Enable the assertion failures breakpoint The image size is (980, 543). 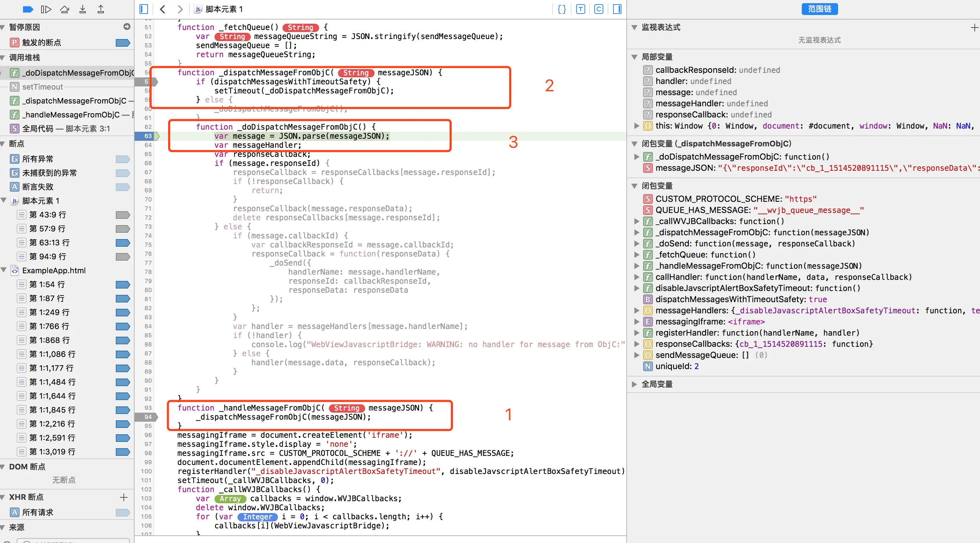tap(122, 187)
